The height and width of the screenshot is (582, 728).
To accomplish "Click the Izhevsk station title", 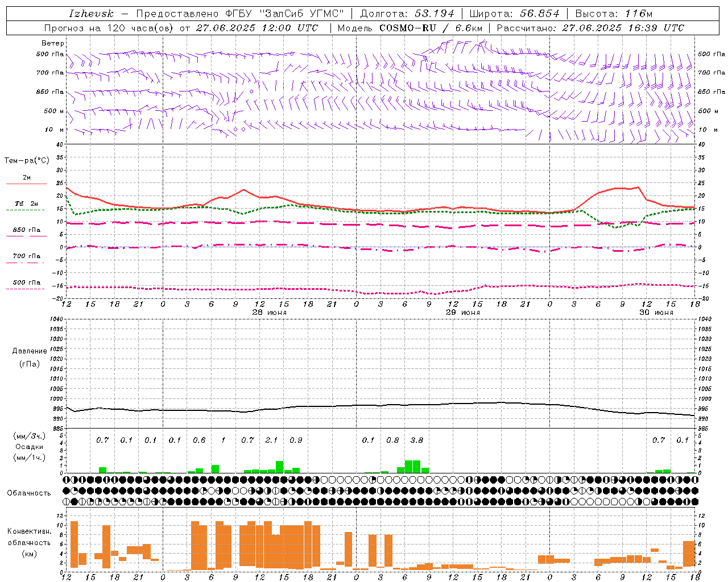I will tap(91, 14).
